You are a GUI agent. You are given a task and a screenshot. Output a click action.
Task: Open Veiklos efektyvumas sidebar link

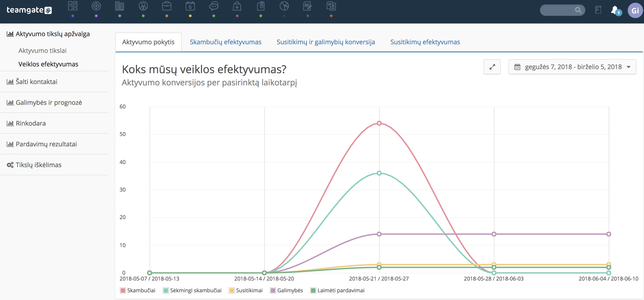[x=48, y=64]
